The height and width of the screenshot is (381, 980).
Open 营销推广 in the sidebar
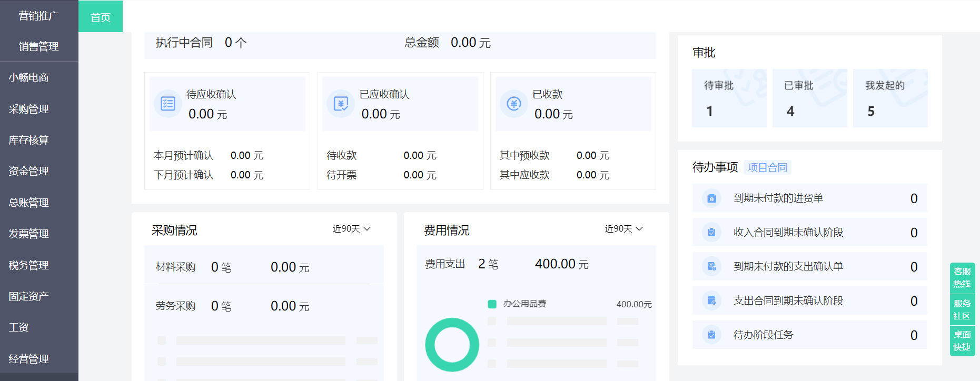coord(39,16)
